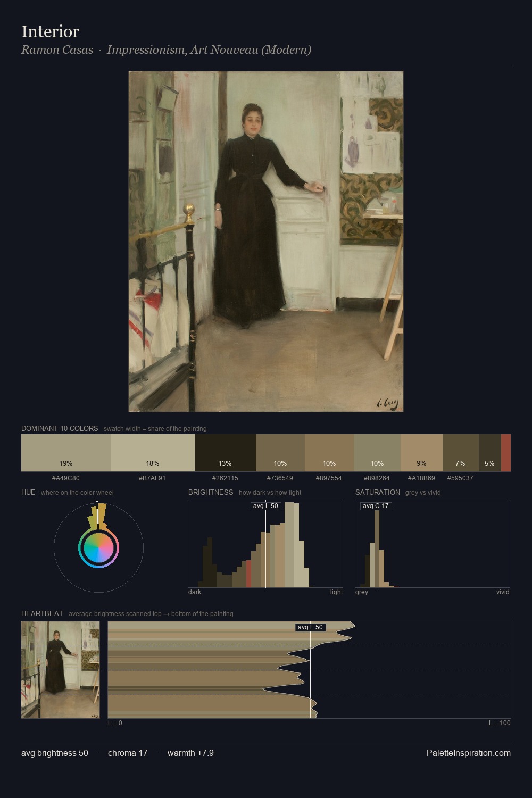Viewport: 532px width, 798px height.
Task: Select the 10% swatch #897554
Action: [x=329, y=453]
